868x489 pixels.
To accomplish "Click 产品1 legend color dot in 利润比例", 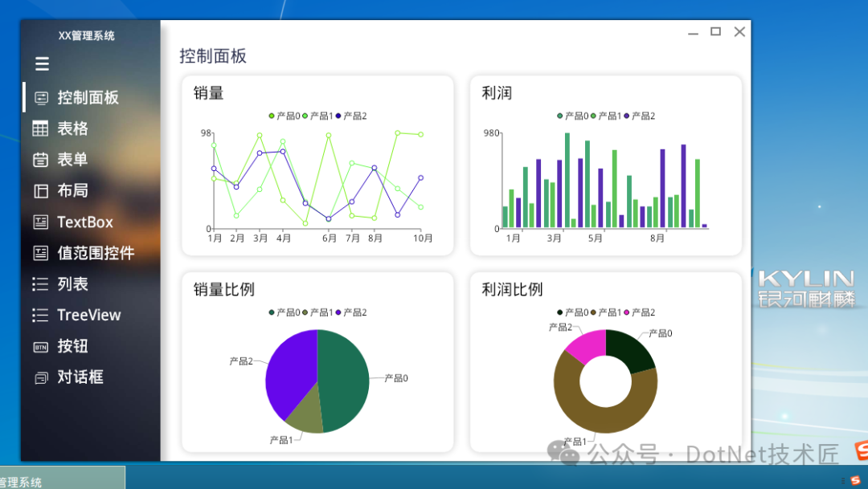I will [x=594, y=312].
